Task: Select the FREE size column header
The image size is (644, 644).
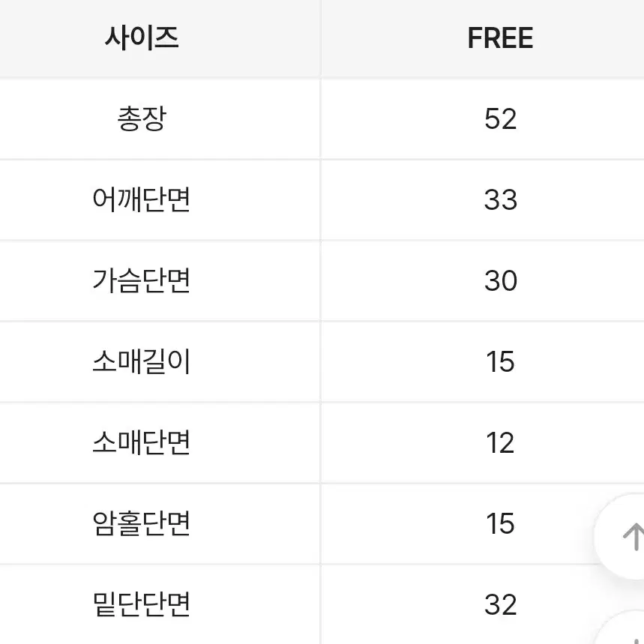Action: [x=500, y=37]
